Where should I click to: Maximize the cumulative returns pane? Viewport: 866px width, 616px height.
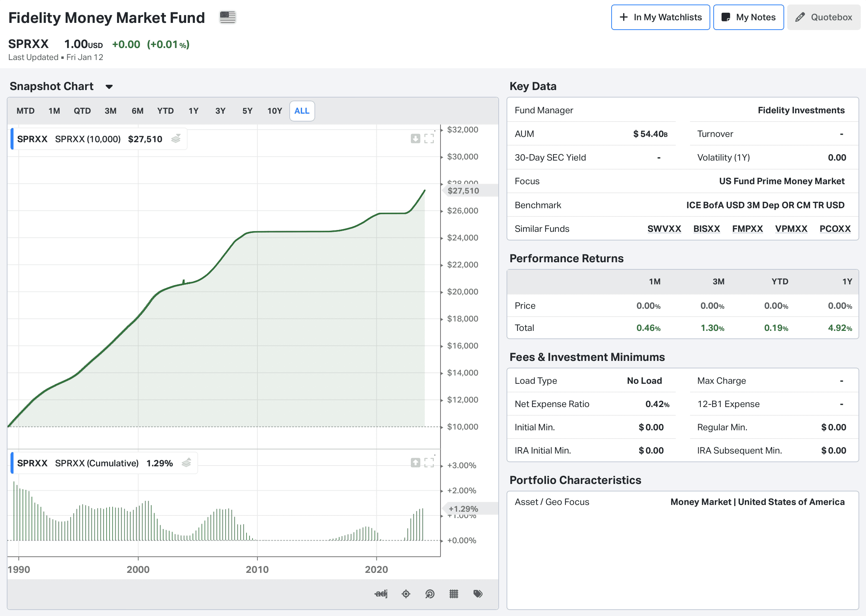point(429,463)
